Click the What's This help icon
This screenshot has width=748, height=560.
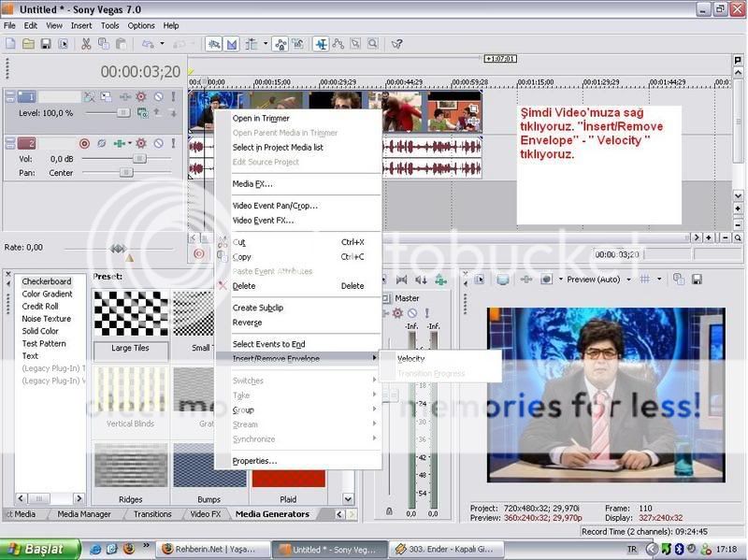[396, 44]
